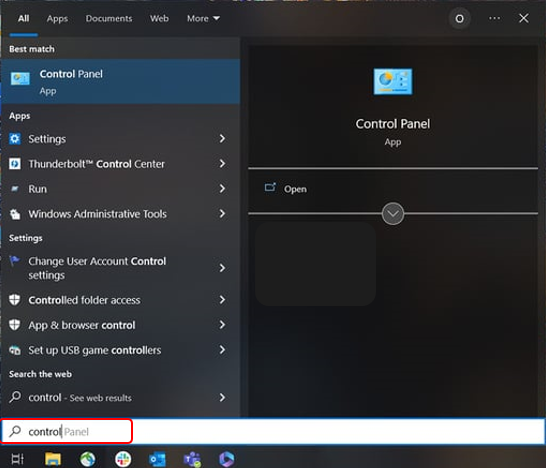Viewport: 546px width, 468px height.
Task: Select Controlled folder access result
Action: [120, 300]
